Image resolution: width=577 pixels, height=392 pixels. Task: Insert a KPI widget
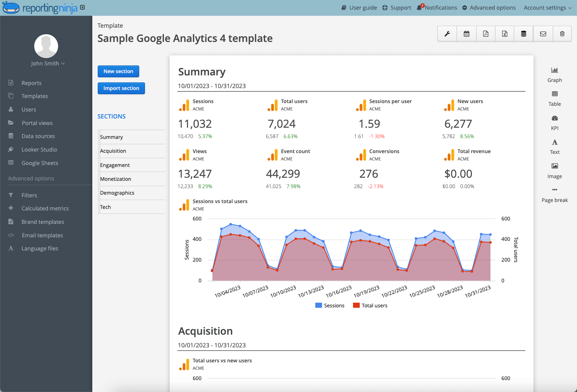pyautogui.click(x=554, y=122)
